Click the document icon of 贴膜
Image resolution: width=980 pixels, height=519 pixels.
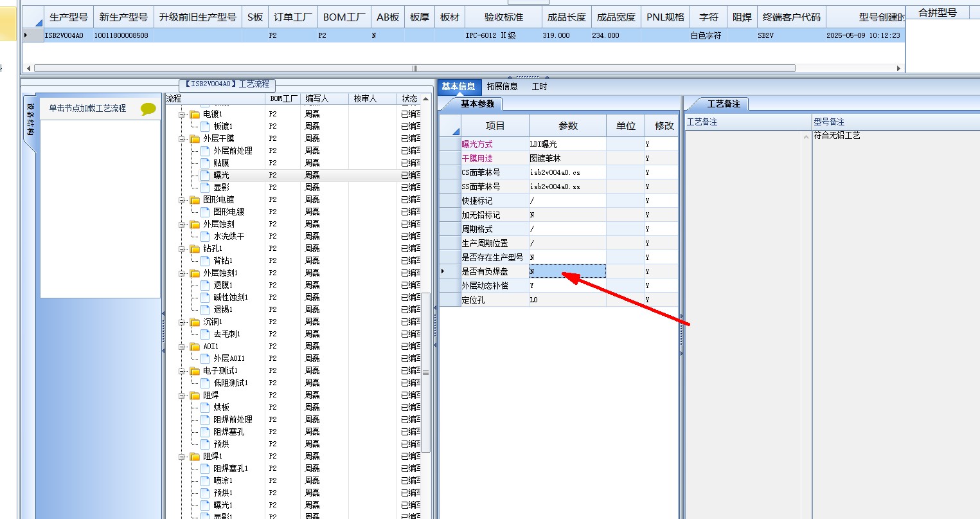(205, 163)
